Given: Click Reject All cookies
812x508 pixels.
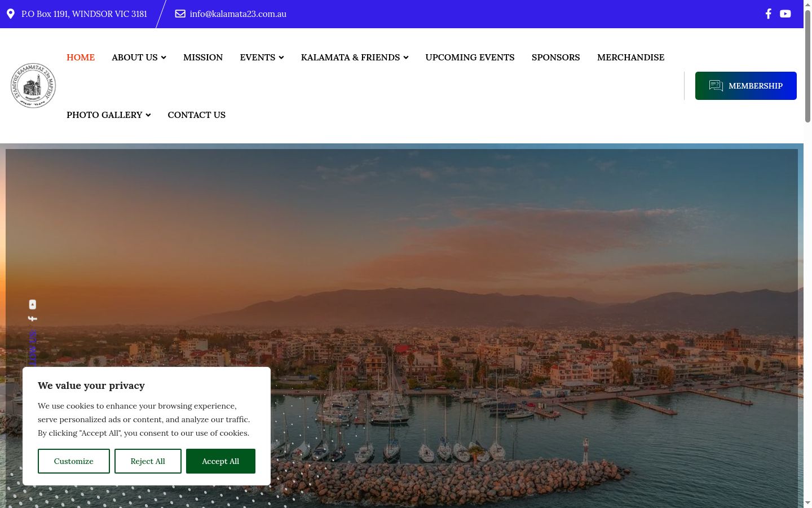Looking at the screenshot, I should [x=148, y=461].
